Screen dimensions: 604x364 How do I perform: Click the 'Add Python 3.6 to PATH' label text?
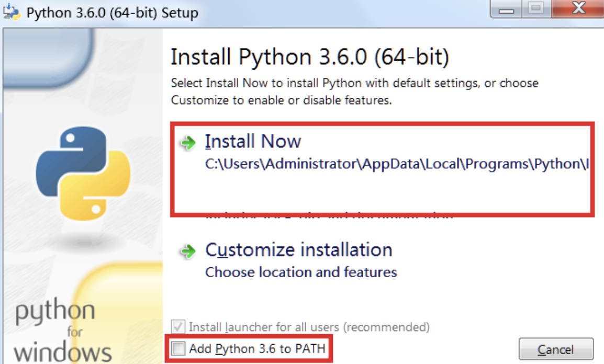tap(257, 348)
